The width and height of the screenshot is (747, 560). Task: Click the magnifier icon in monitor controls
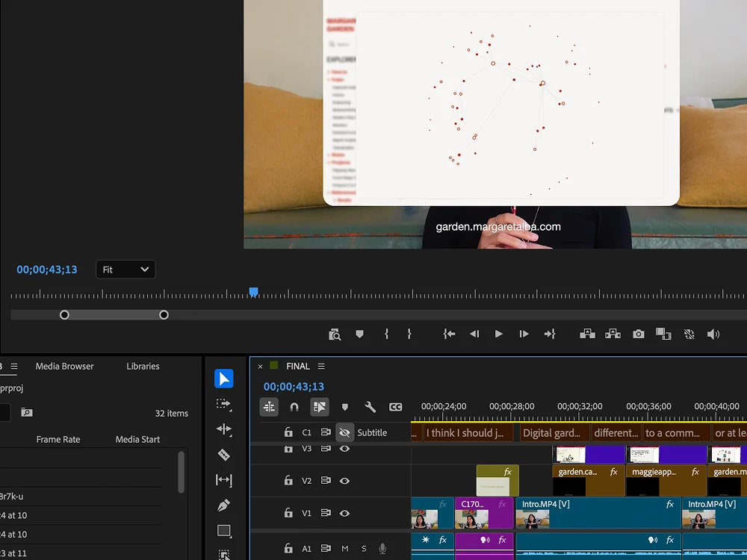(335, 335)
